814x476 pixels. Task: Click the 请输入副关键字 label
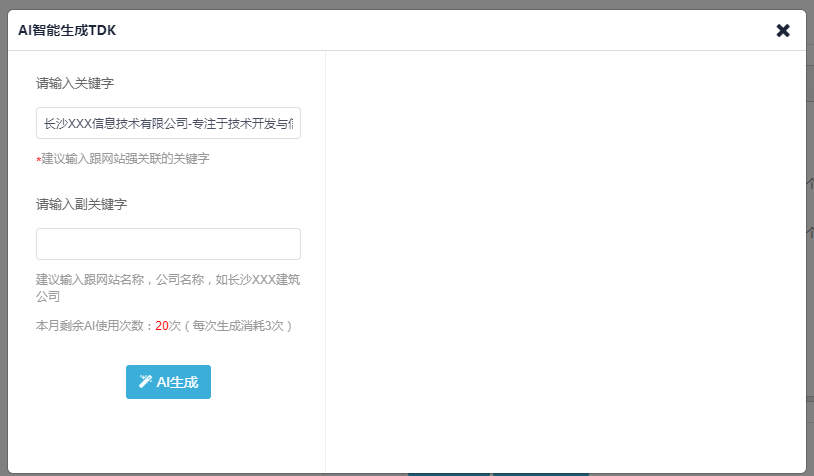82,204
